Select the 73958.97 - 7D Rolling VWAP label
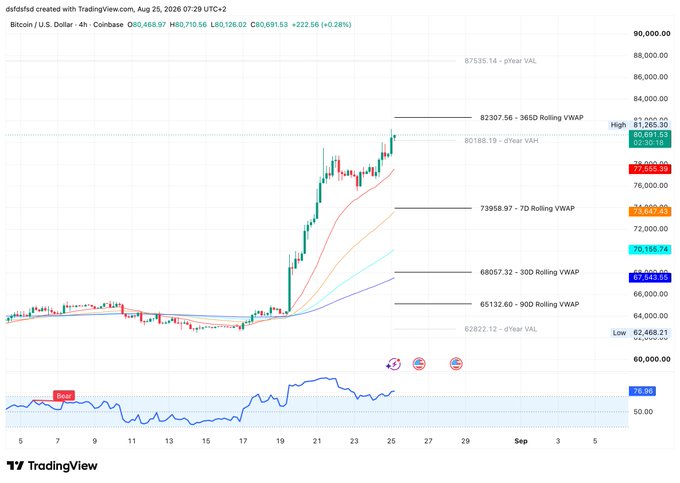 pos(527,208)
